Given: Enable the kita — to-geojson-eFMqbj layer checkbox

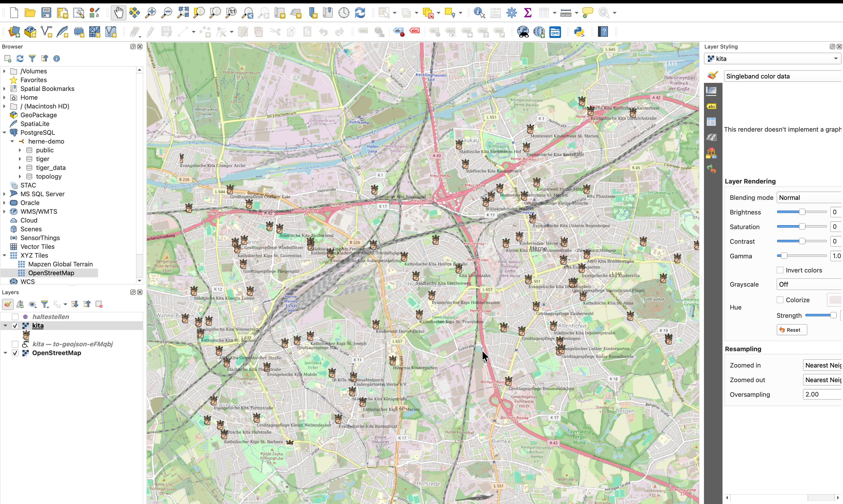Looking at the screenshot, I should point(15,344).
